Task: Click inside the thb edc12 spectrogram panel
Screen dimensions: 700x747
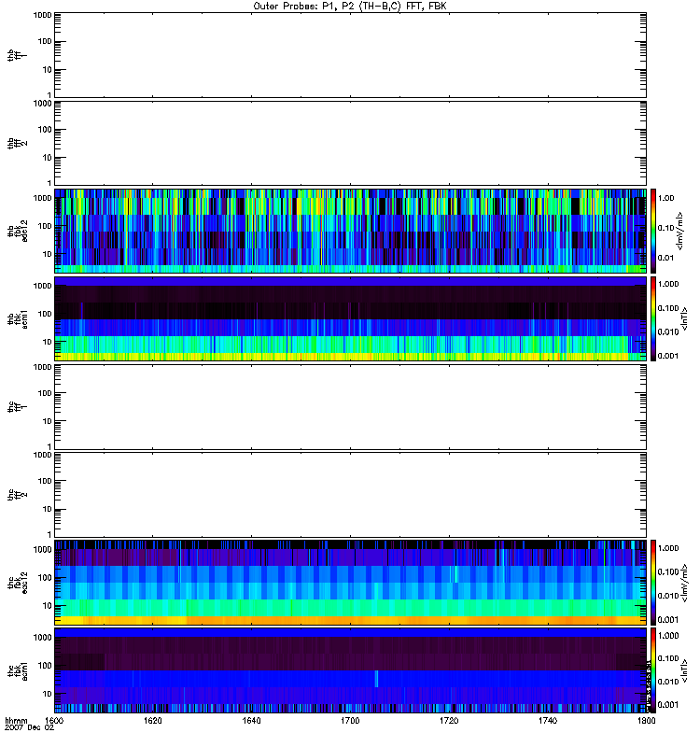Action: (350, 230)
